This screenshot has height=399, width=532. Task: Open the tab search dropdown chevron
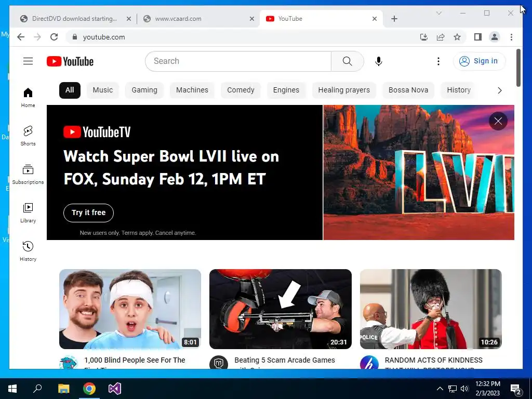pyautogui.click(x=438, y=13)
